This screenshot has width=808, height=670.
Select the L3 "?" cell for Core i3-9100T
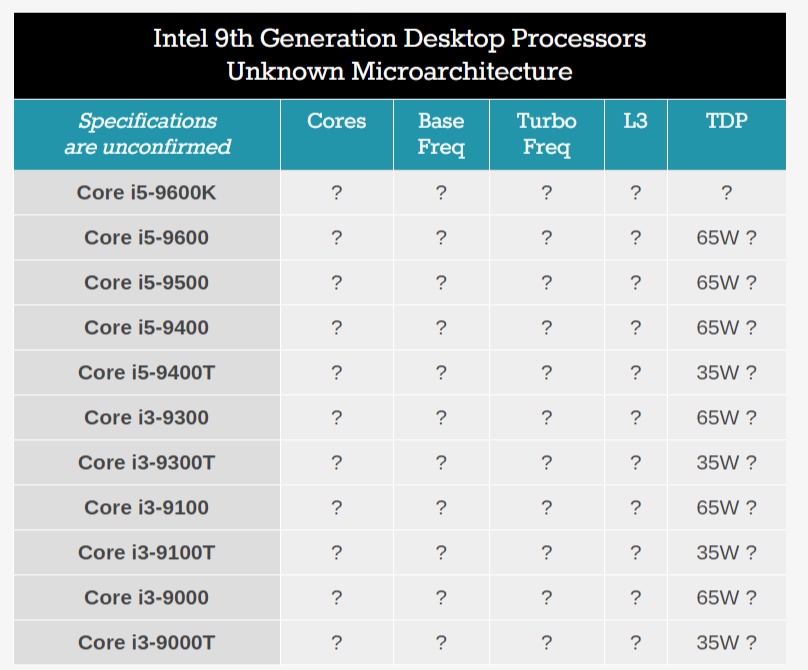(x=636, y=552)
